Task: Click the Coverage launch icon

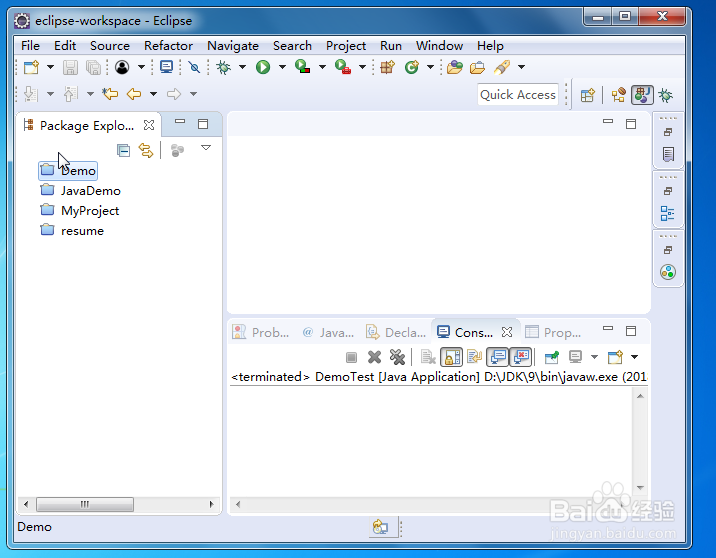Action: (x=302, y=67)
